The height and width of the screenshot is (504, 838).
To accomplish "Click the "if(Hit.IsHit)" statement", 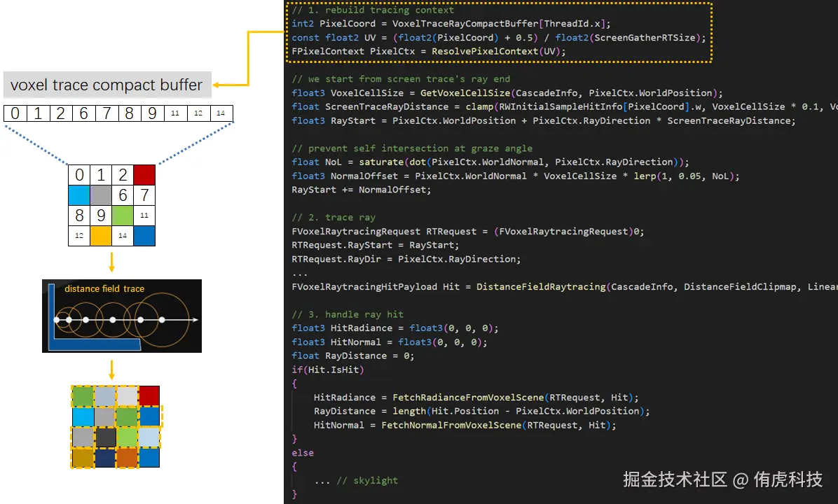I will (328, 370).
